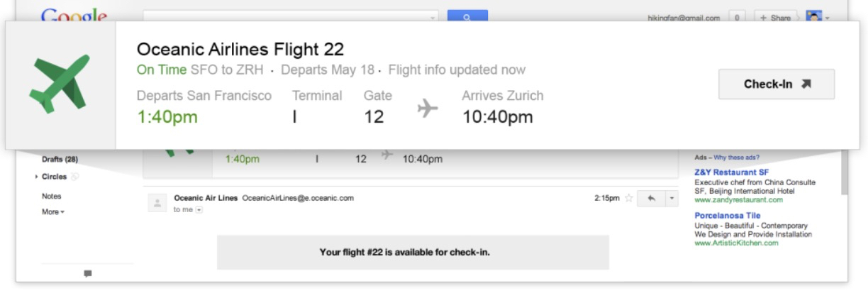
Task: Click the gray airplane between Gate and Arrives
Action: click(428, 109)
